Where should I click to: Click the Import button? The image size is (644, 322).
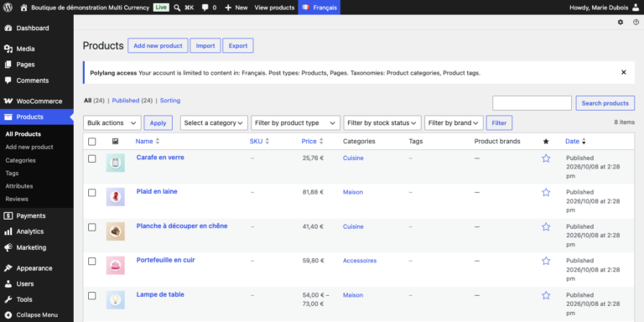tap(205, 45)
